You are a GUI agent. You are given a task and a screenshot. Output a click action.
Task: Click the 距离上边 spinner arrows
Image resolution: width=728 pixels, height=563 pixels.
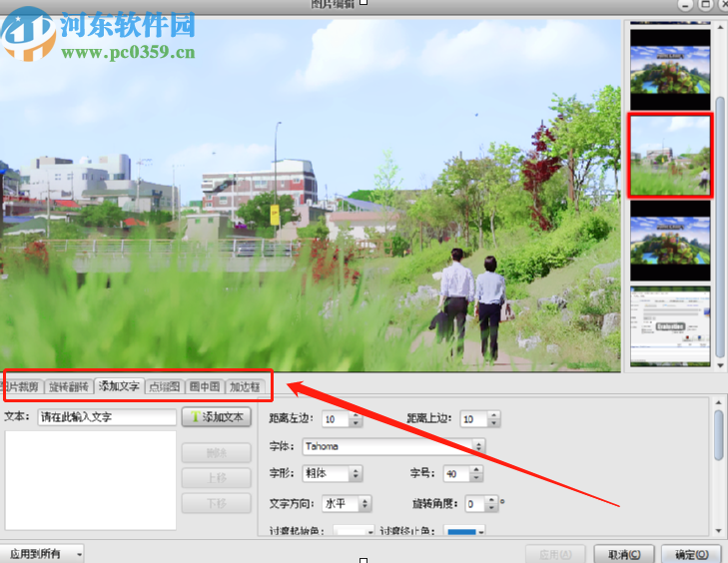point(494,419)
